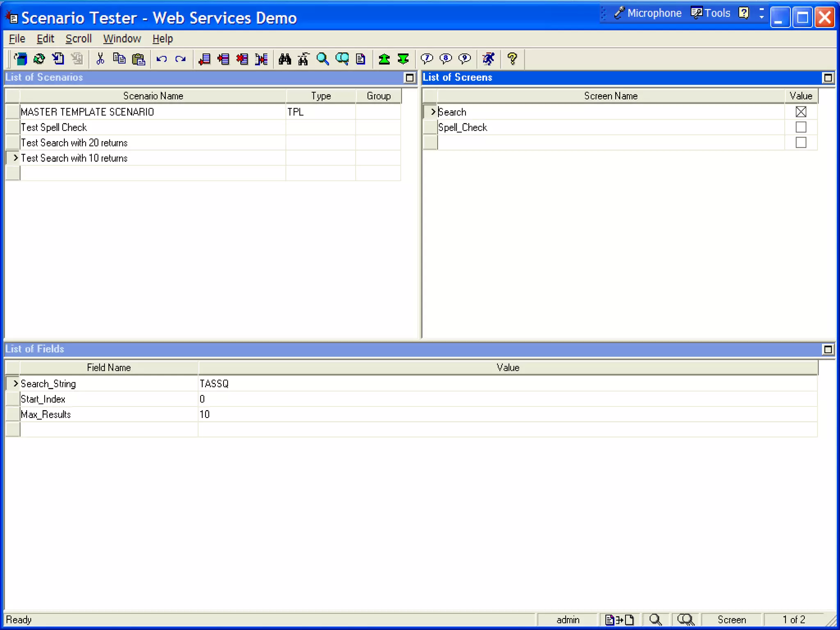Maximize the List of Fields panel
The width and height of the screenshot is (840, 630).
[828, 349]
